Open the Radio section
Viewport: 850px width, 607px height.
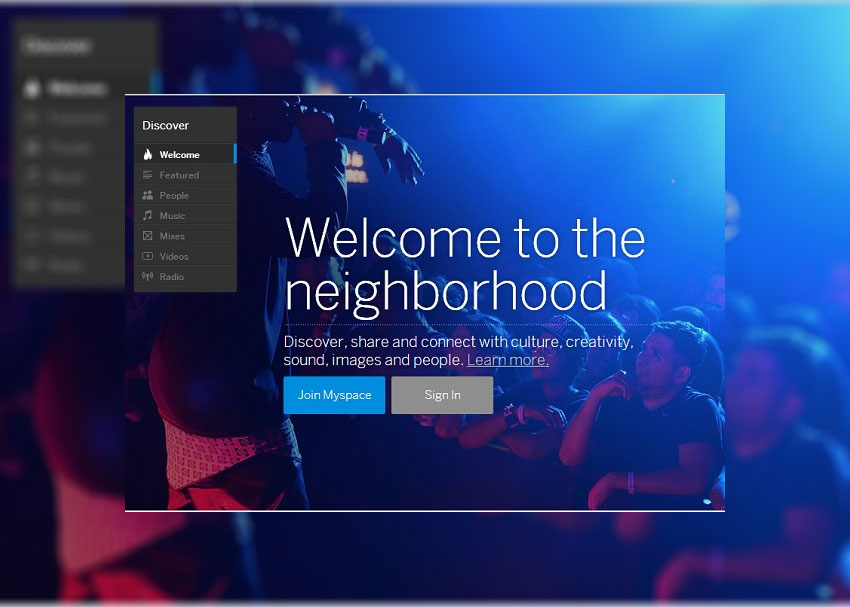tap(185, 276)
